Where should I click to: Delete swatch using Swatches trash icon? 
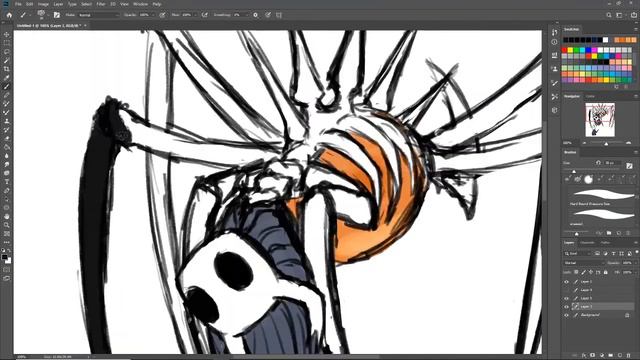(627, 87)
